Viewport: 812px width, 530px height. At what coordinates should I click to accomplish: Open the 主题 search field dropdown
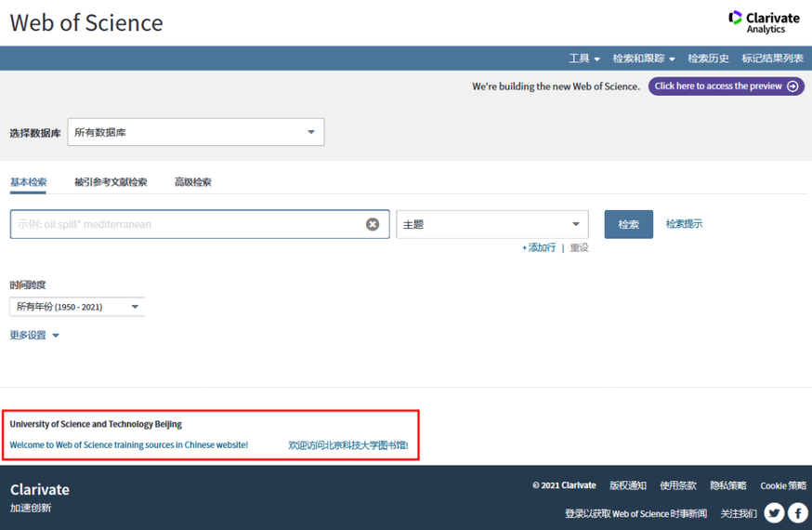point(492,224)
